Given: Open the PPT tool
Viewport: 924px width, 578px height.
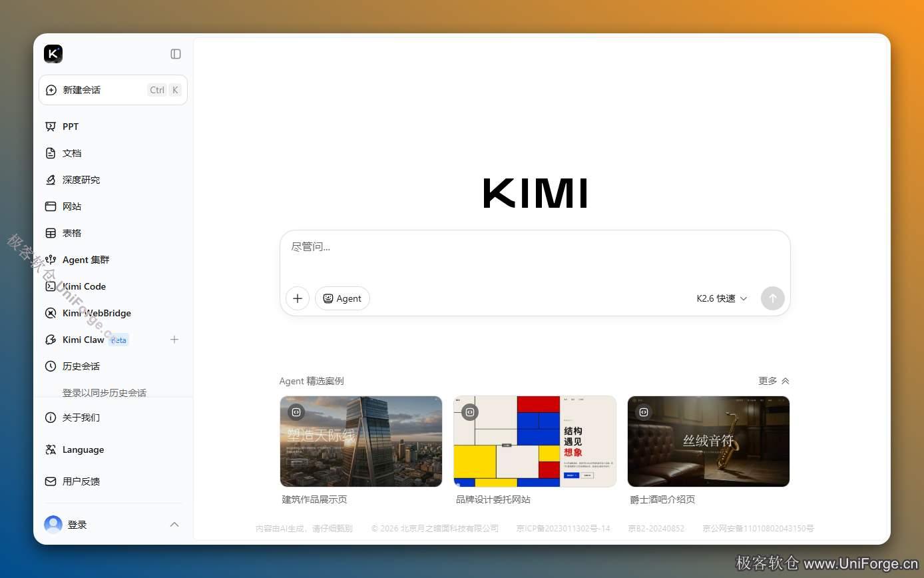Looking at the screenshot, I should (x=113, y=127).
